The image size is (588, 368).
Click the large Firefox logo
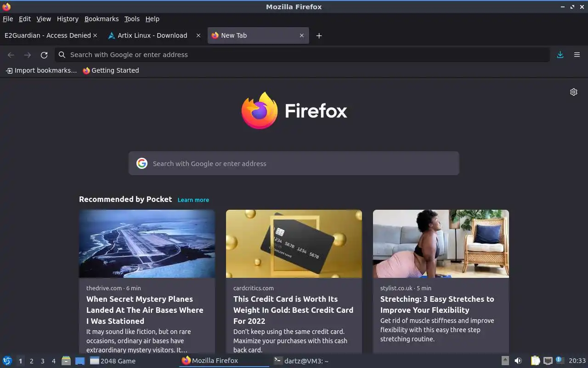point(260,111)
